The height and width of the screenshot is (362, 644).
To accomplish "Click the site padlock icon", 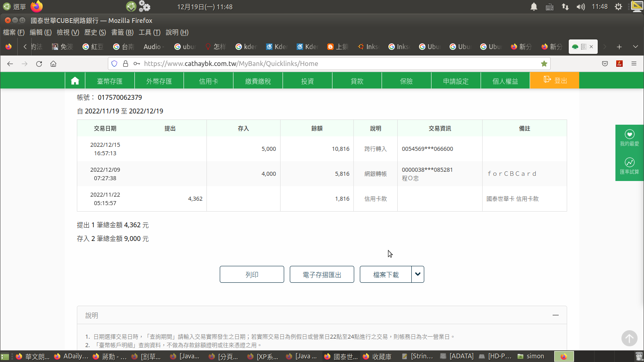I will pos(125,64).
